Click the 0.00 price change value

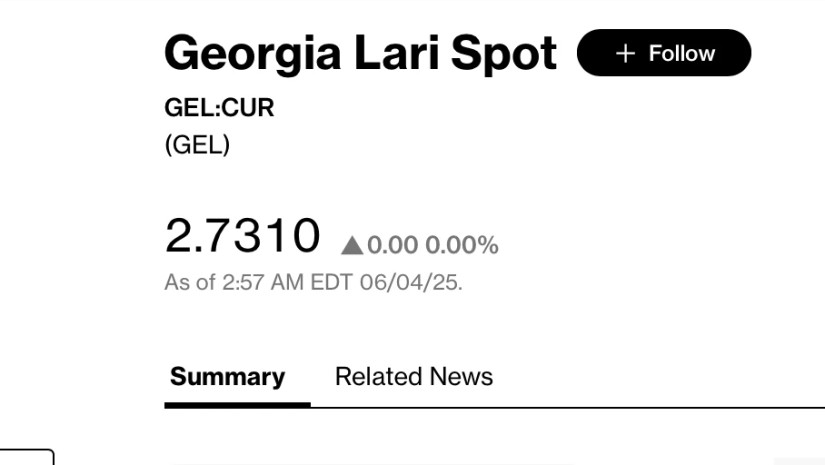(x=393, y=245)
